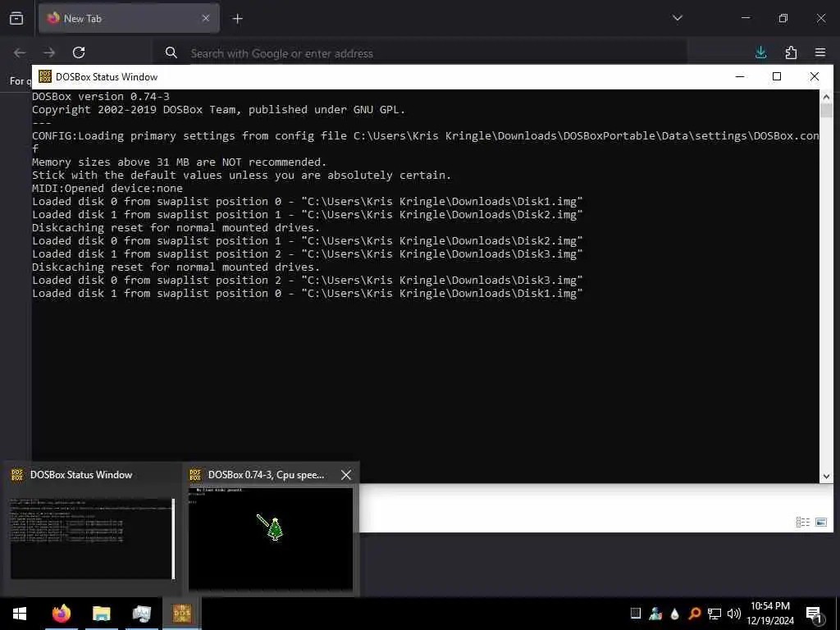Open the Firefox hamburger application menu
The height and width of the screenshot is (630, 840).
pos(820,52)
